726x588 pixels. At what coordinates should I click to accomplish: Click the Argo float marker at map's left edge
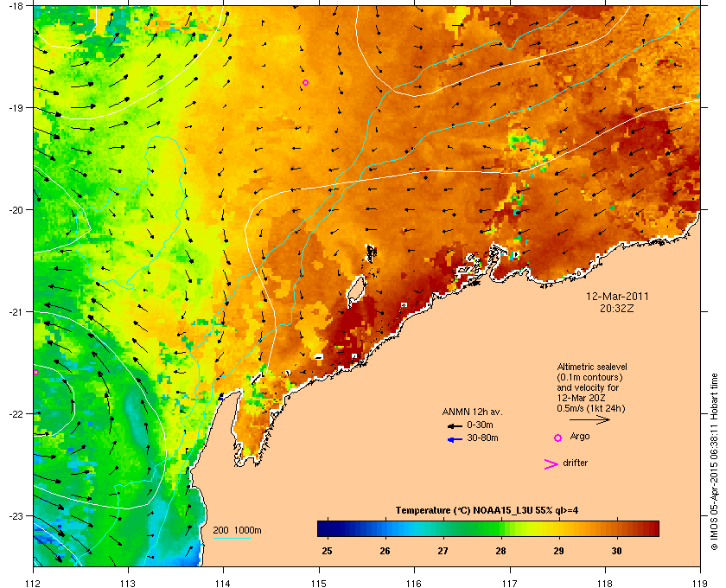(x=35, y=372)
